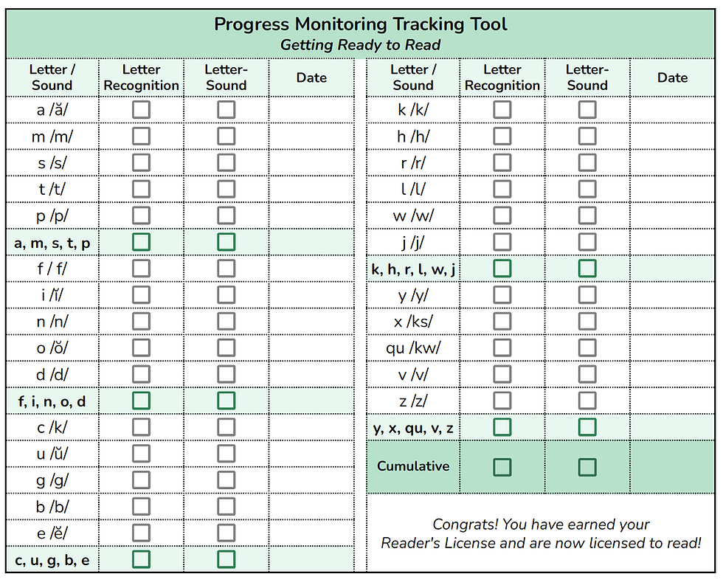Tick Cumulative Letter Recognition checkbox

[502, 467]
